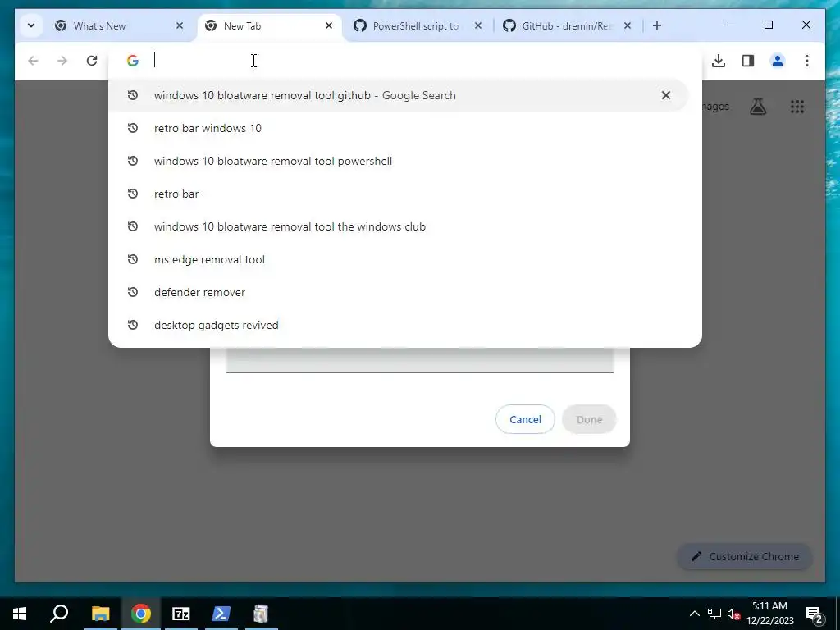Viewport: 840px width, 630px height.
Task: Switch to the New Tab tab
Action: click(269, 25)
